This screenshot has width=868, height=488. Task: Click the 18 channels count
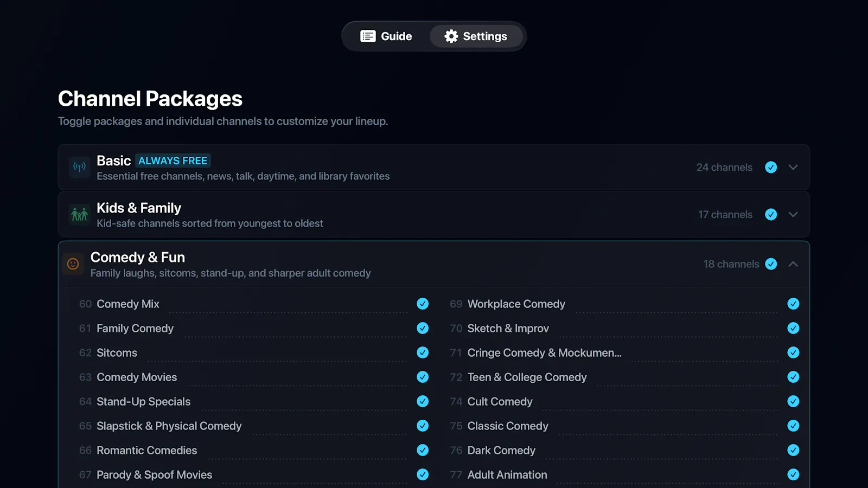click(731, 264)
